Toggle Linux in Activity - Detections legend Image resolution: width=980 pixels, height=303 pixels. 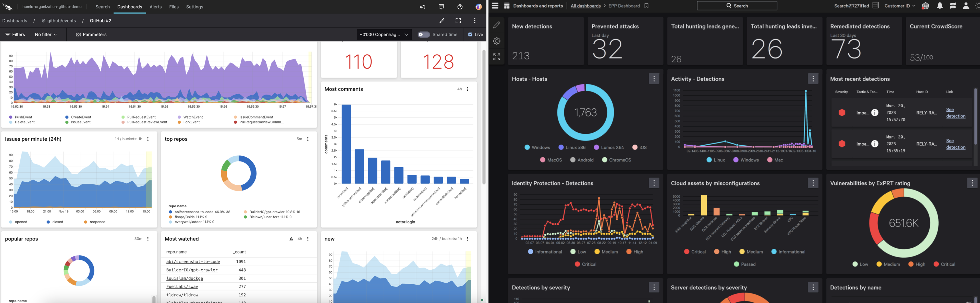tap(716, 160)
